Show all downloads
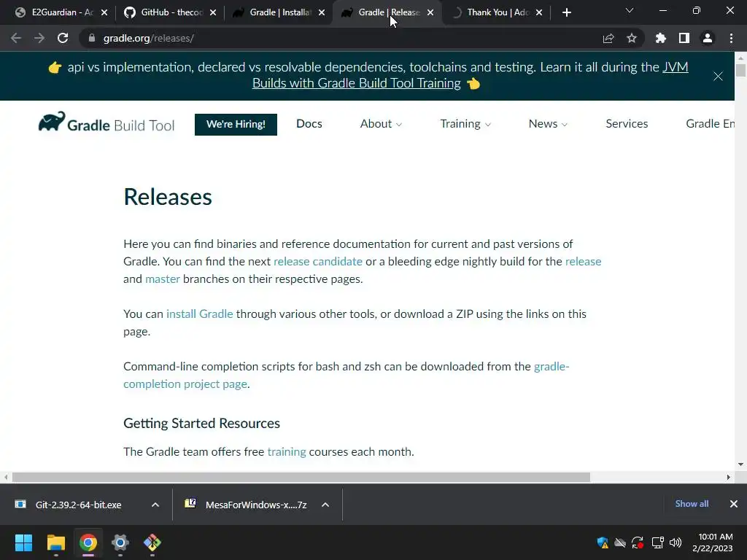The height and width of the screenshot is (560, 747). pos(692,504)
